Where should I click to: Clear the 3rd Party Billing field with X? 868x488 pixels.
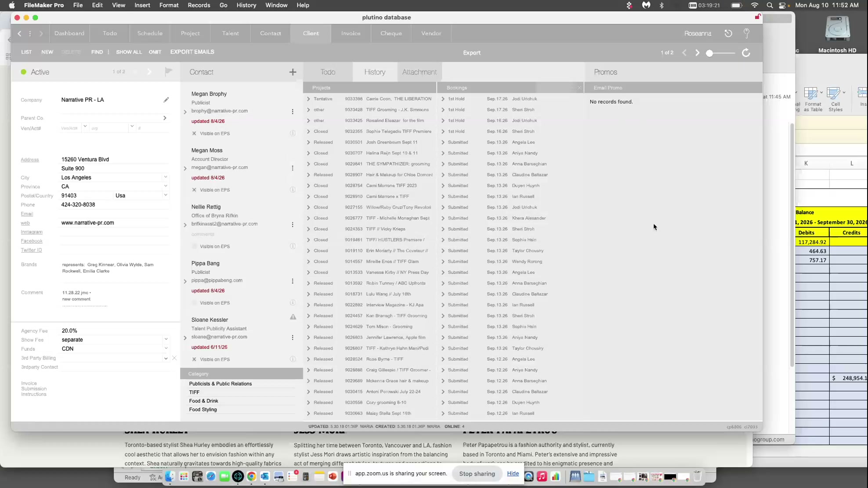point(174,358)
